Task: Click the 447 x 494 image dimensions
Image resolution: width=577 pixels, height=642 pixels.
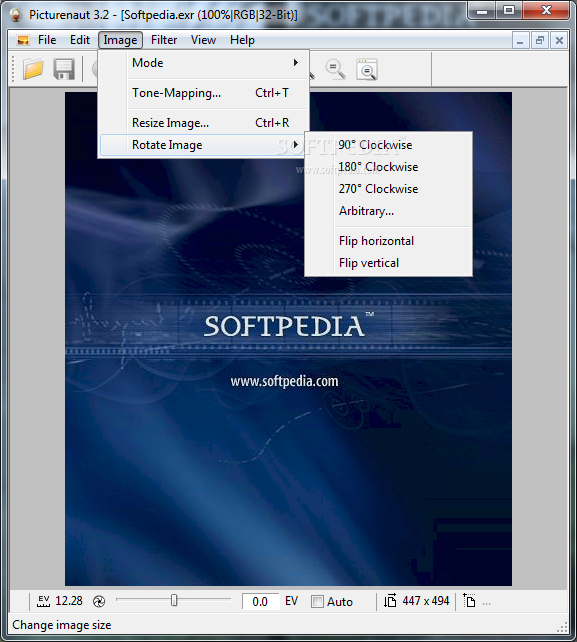Action: pyautogui.click(x=425, y=601)
